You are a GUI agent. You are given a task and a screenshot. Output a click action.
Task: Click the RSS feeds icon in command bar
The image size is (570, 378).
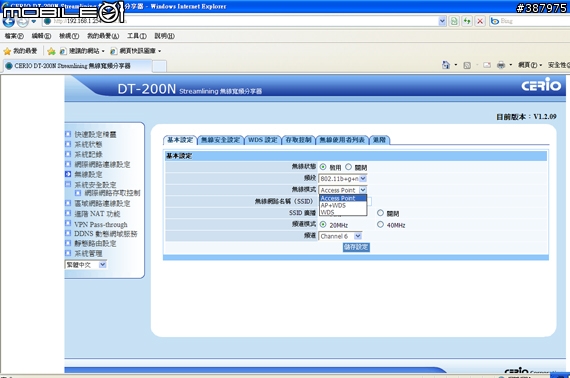[467, 65]
